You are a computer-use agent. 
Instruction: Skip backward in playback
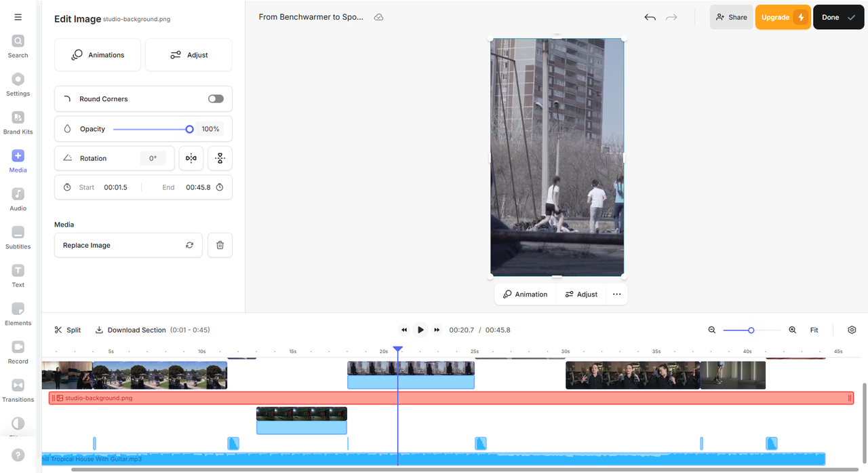click(x=404, y=330)
